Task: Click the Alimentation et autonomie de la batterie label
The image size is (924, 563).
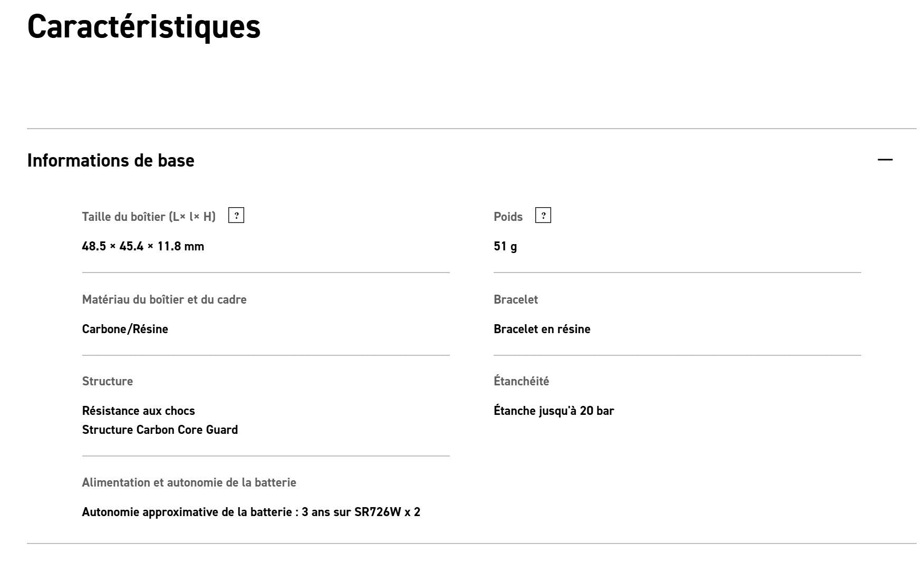Action: coord(189,482)
